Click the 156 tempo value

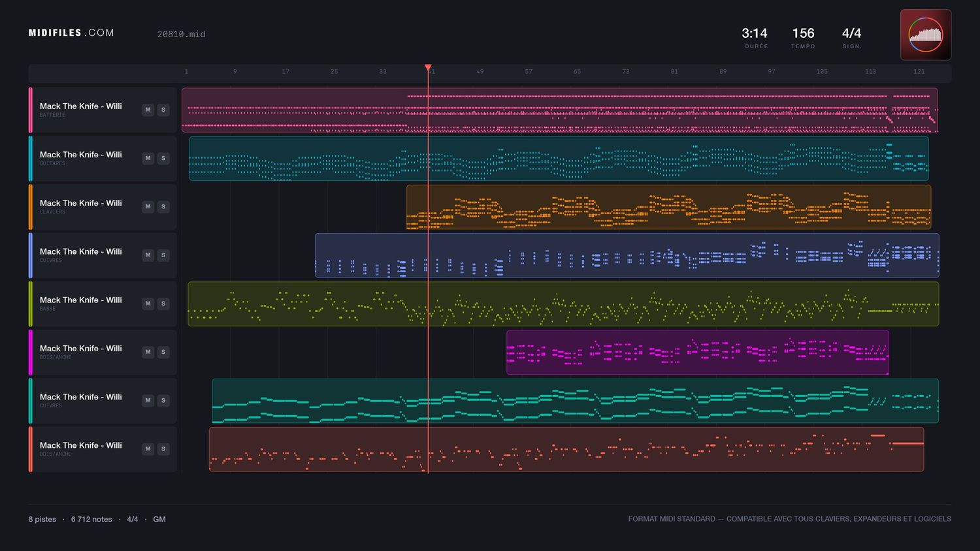pyautogui.click(x=803, y=33)
